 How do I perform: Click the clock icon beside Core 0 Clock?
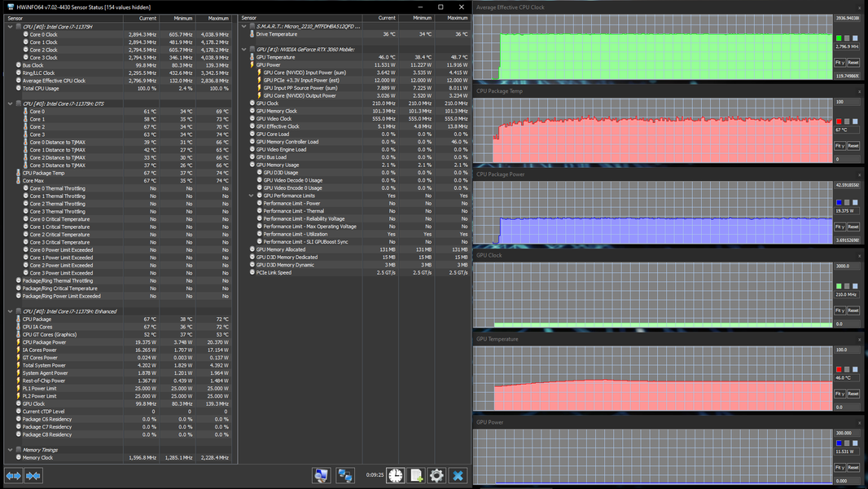25,34
